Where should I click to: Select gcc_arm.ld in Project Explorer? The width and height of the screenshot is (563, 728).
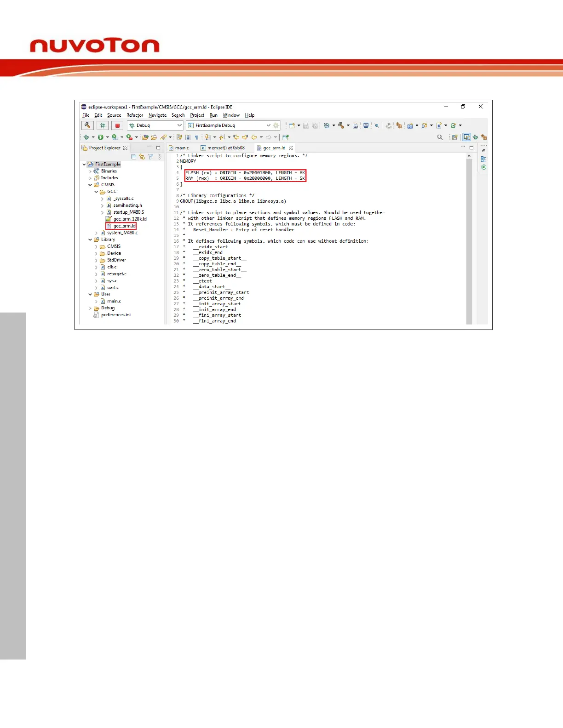(x=124, y=226)
